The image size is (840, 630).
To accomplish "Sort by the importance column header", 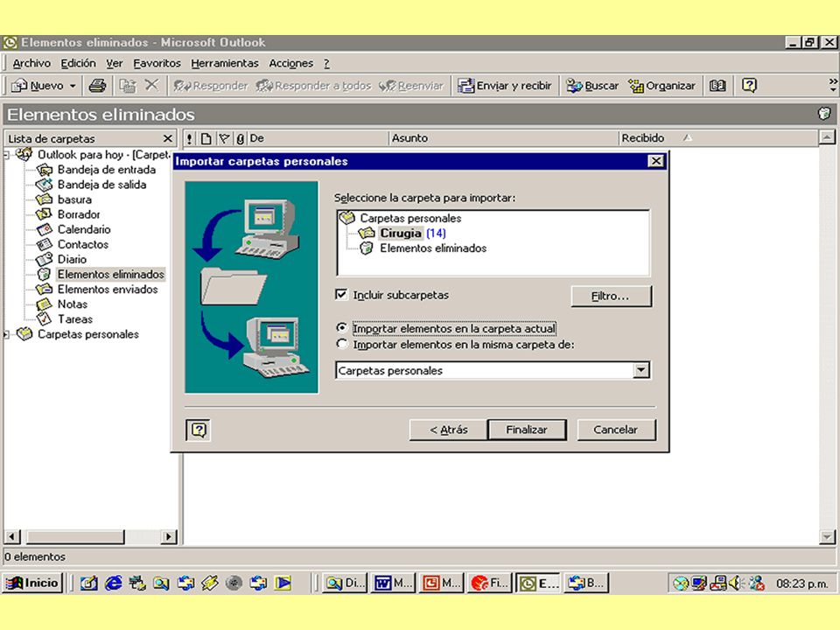I will [189, 138].
